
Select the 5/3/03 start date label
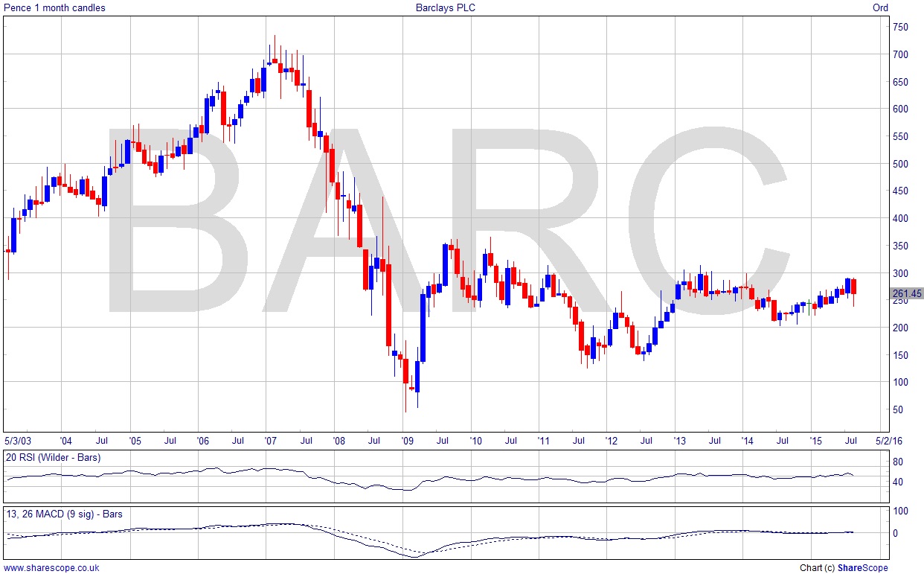pos(19,441)
